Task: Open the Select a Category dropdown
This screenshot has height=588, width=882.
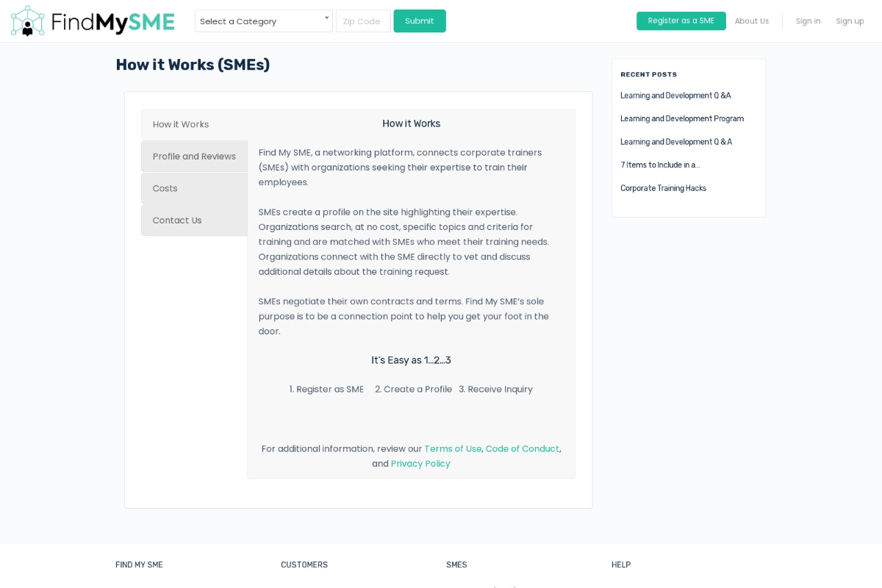Action: coord(264,21)
